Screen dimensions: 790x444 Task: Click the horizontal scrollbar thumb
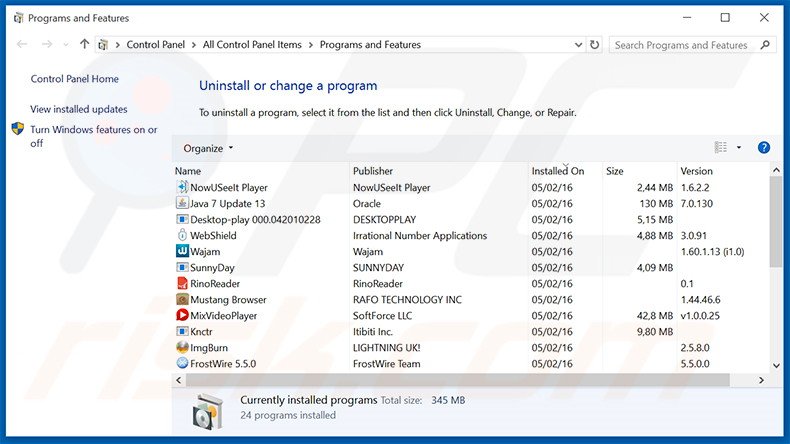tap(457, 380)
